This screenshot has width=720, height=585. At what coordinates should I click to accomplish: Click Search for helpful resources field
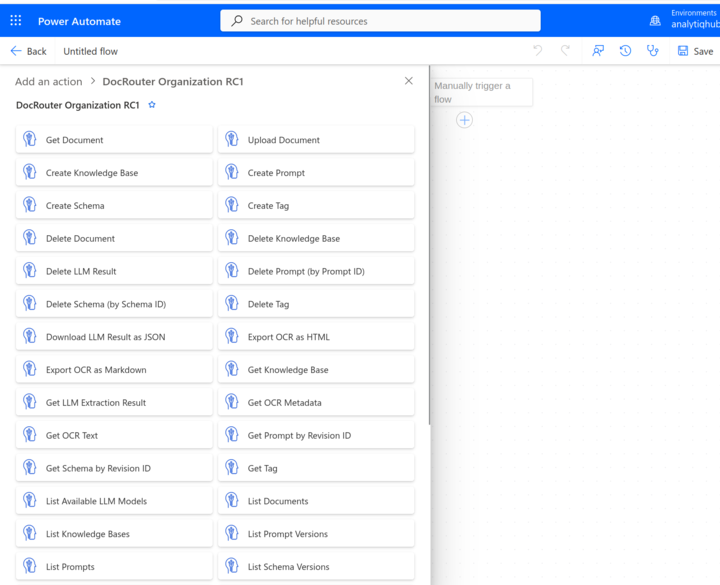click(x=380, y=21)
